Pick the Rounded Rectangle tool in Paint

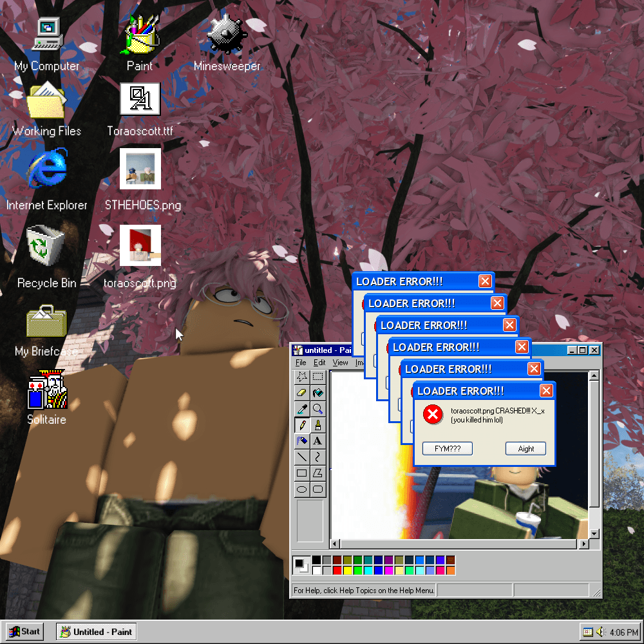(318, 489)
